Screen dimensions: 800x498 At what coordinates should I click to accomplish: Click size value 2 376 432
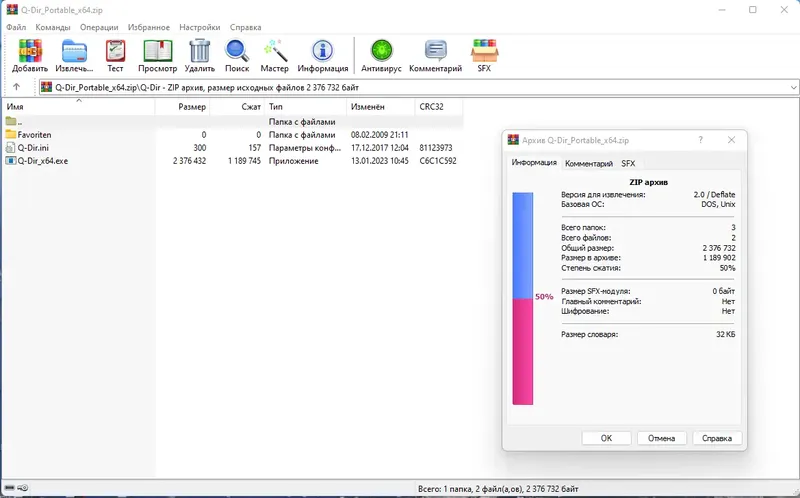(x=189, y=161)
